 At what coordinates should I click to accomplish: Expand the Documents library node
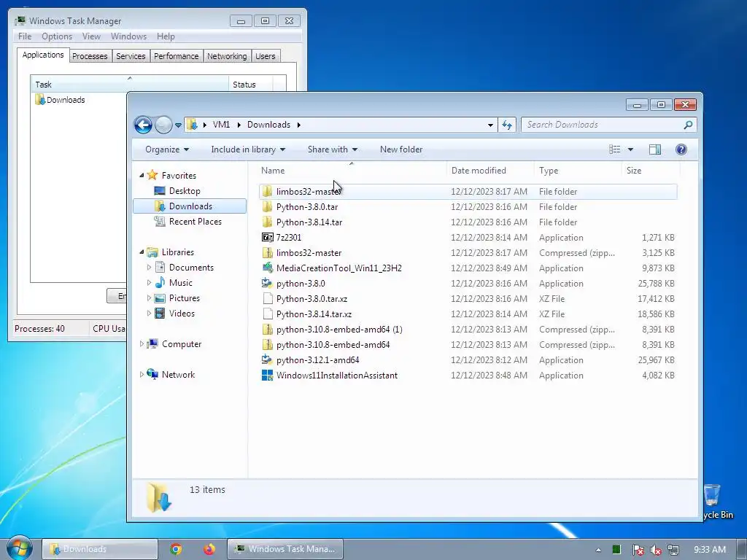149,267
